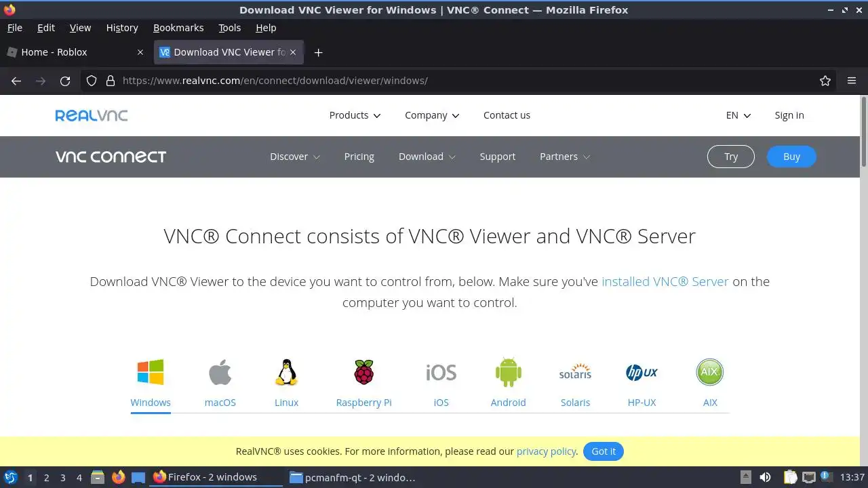Open the Pricing page
Screen dimensions: 868x488
tap(359, 157)
